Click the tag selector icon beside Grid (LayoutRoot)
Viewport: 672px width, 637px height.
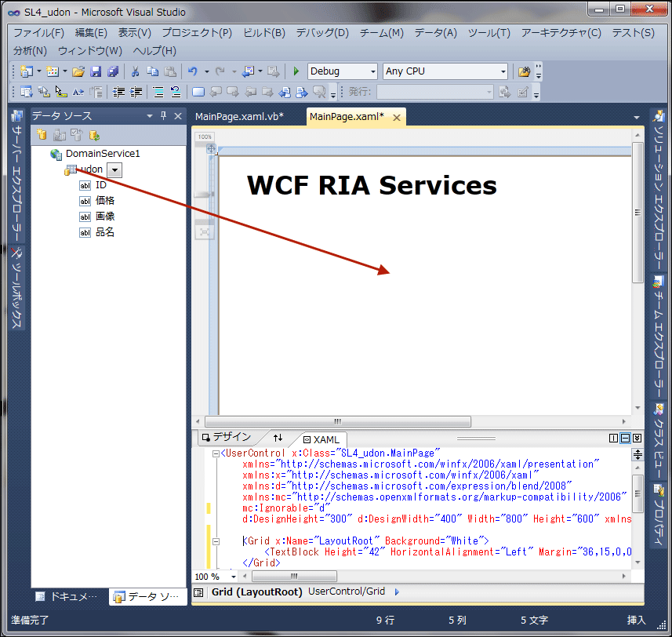pyautogui.click(x=198, y=592)
